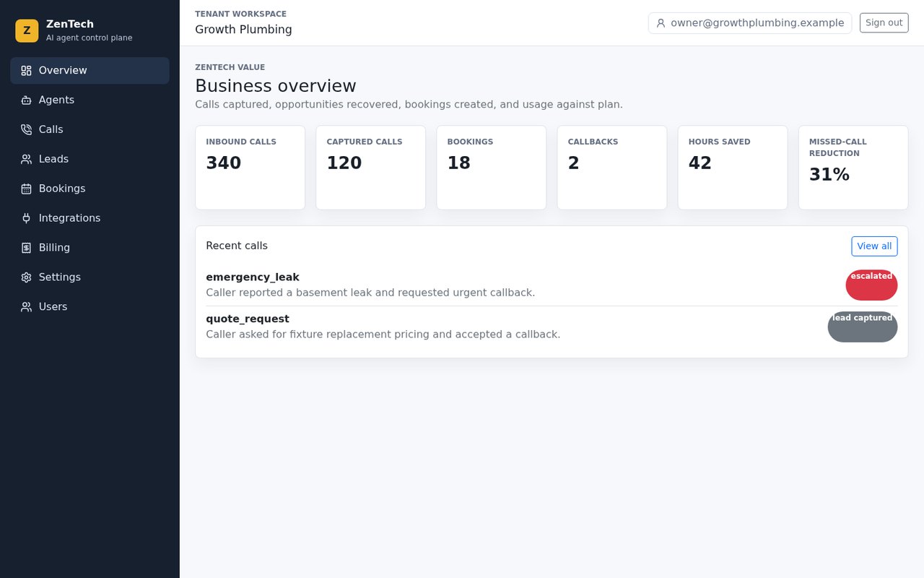
Task: Click the ZenTech brand name text
Action: coord(70,24)
